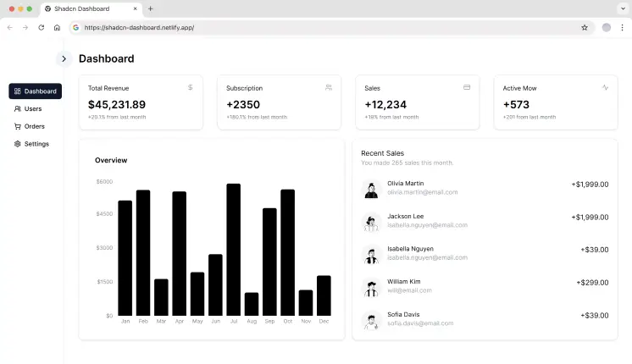The width and height of the screenshot is (632, 364).
Task: Click the users icon on Subscription card
Action: pyautogui.click(x=329, y=87)
